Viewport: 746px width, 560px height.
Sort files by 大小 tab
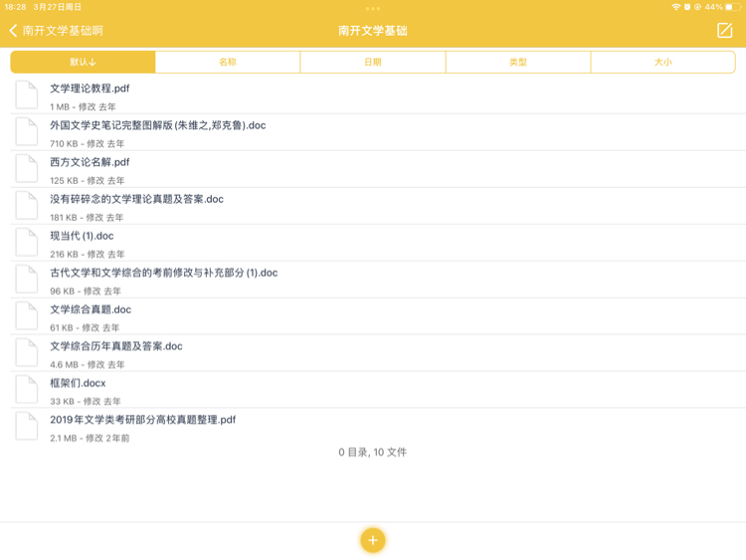[663, 62]
